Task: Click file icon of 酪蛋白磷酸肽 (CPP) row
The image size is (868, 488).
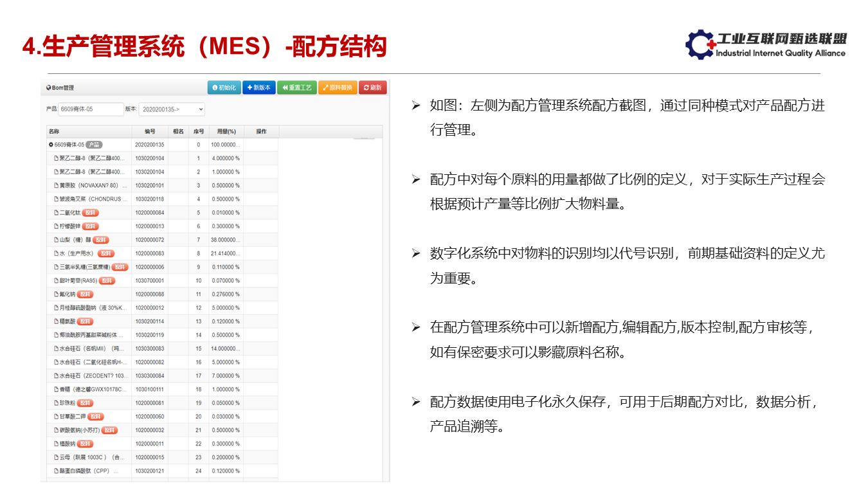Action: 57,471
